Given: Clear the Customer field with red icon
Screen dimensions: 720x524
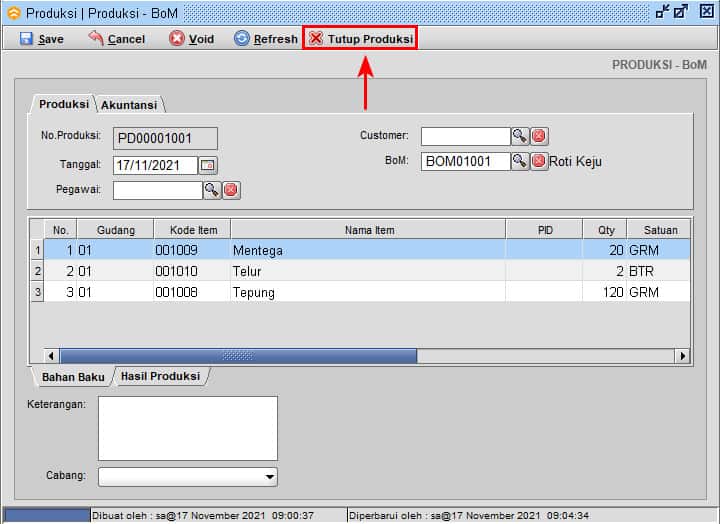Looking at the screenshot, I should [x=540, y=136].
